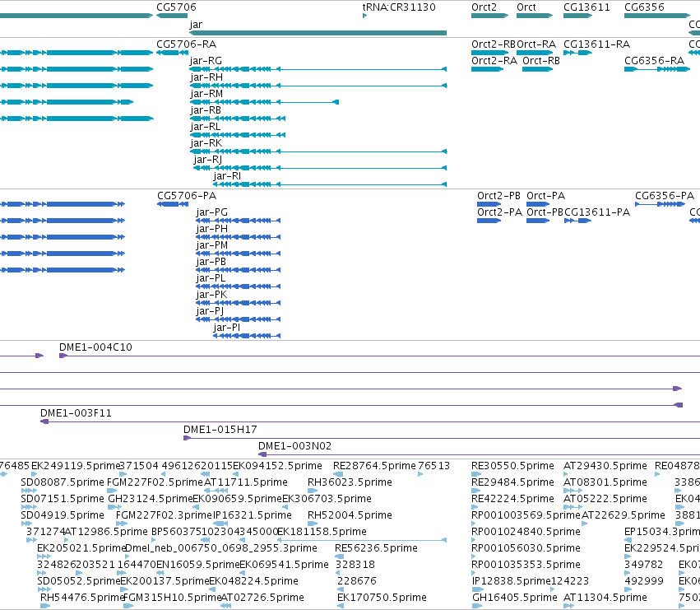700x610 pixels.
Task: Select the Orct2-RA transcript label
Action: click(494, 61)
